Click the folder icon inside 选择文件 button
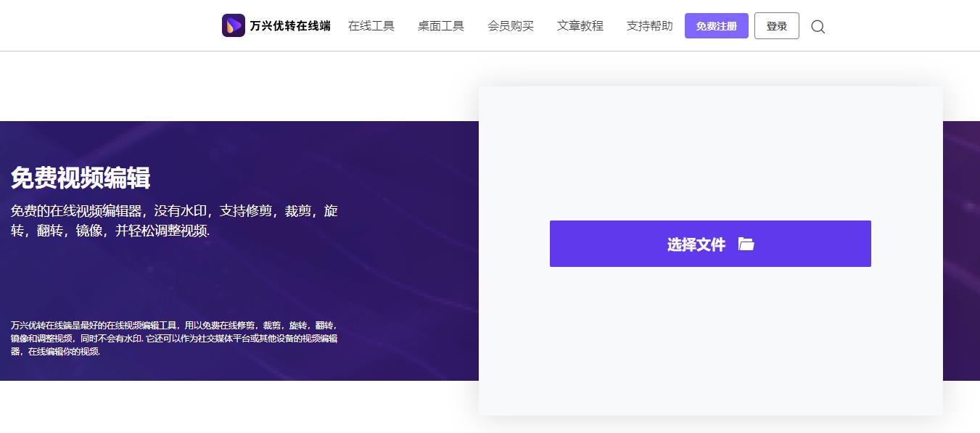The image size is (980, 433). click(746, 244)
